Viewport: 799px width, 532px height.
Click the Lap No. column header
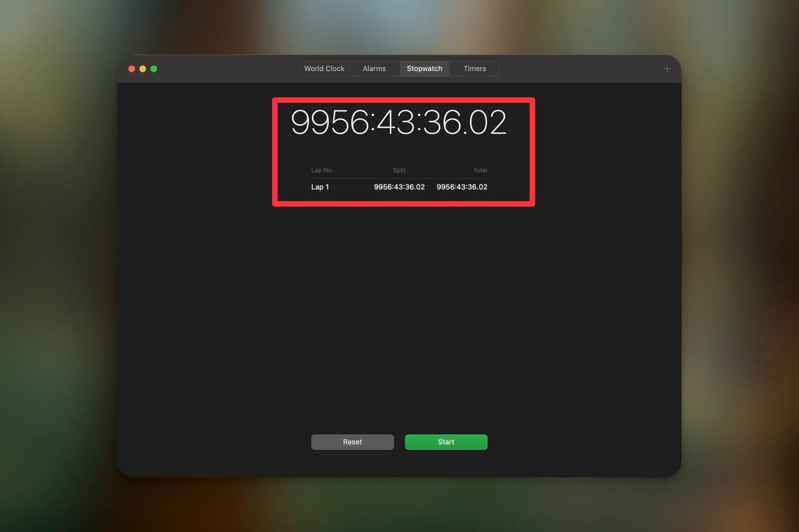pyautogui.click(x=322, y=170)
